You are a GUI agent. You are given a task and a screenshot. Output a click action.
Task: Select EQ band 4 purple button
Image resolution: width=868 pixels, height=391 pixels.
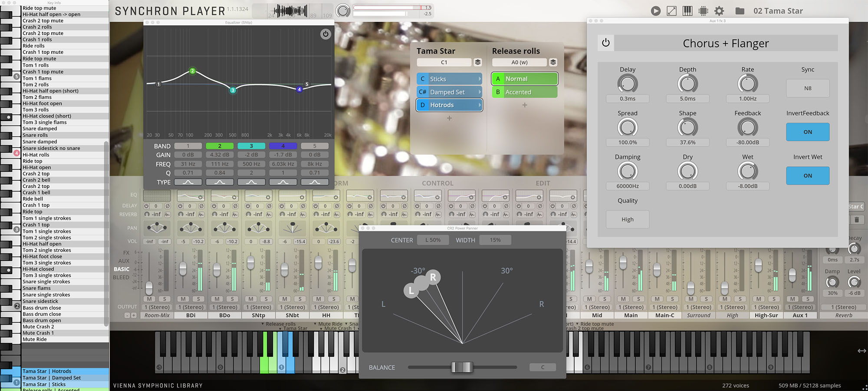(283, 146)
